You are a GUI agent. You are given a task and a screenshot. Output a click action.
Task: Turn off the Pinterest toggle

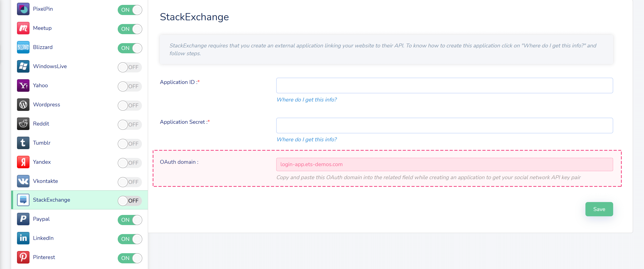pos(130,258)
